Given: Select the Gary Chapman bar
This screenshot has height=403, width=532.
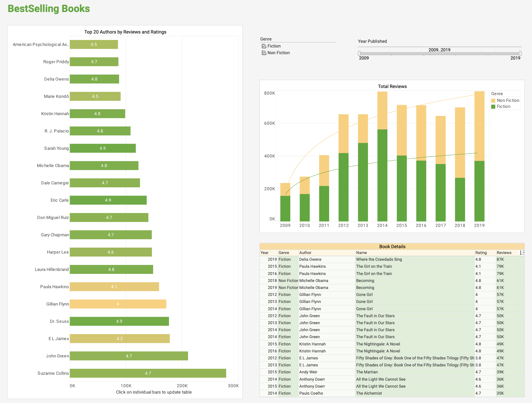Looking at the screenshot, I should (x=111, y=235).
